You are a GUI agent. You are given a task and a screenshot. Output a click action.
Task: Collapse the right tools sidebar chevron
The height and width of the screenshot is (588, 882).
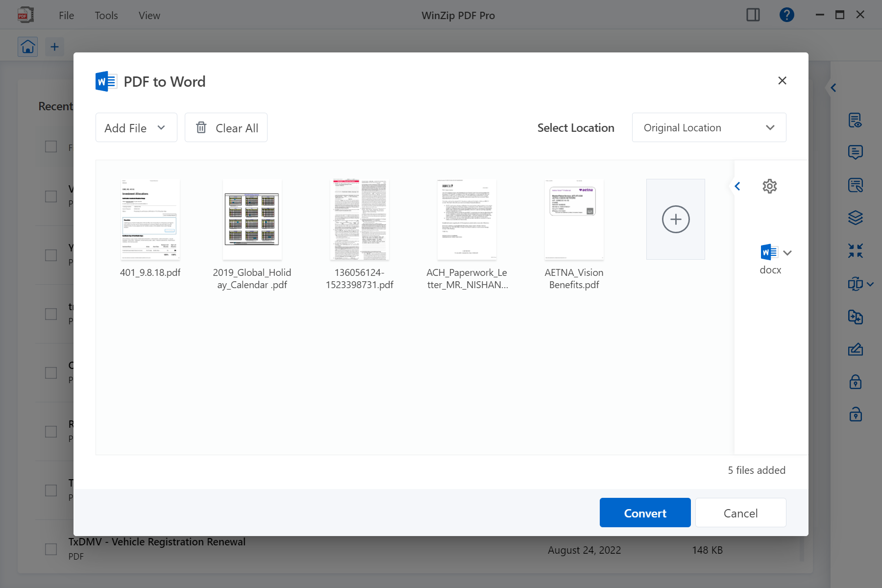pos(833,88)
